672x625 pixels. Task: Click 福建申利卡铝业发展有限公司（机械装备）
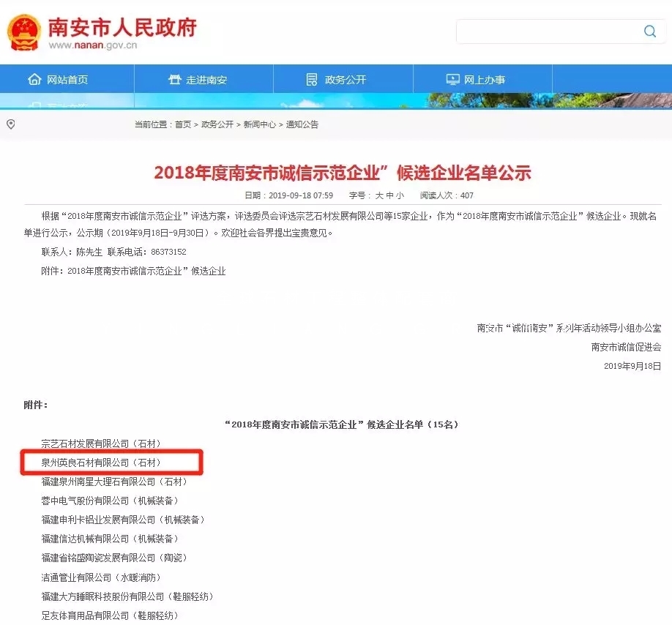tap(123, 520)
